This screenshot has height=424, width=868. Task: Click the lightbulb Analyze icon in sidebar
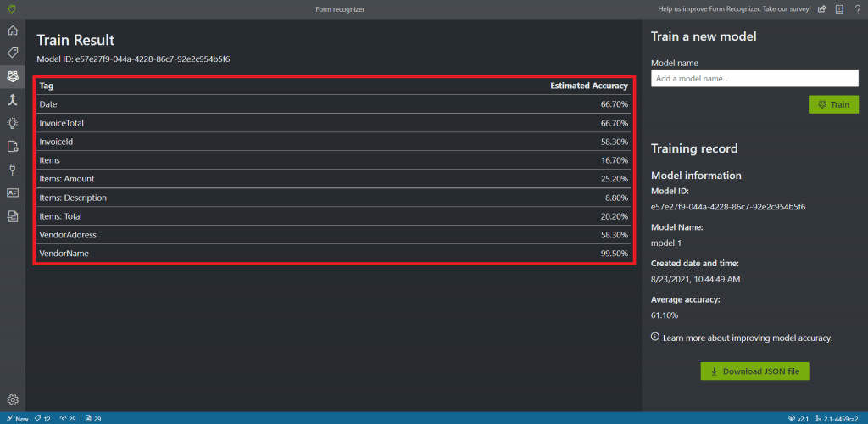(x=12, y=123)
